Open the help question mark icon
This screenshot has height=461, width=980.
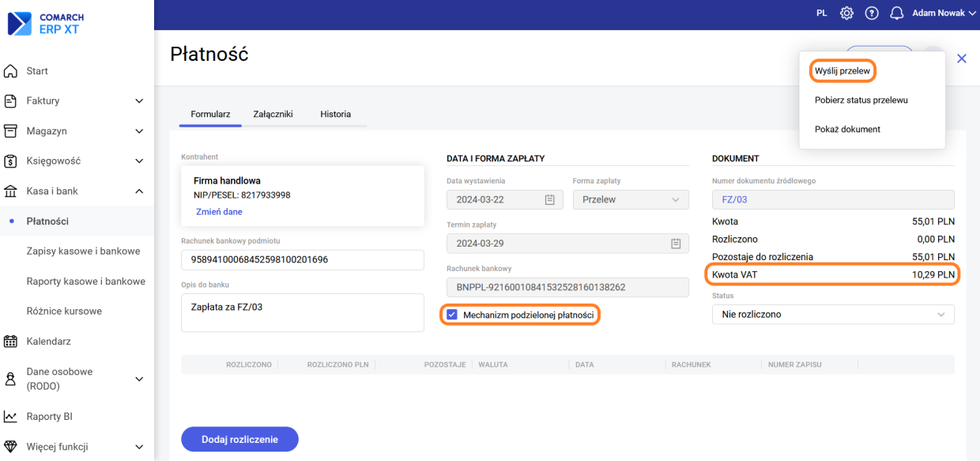tap(872, 13)
